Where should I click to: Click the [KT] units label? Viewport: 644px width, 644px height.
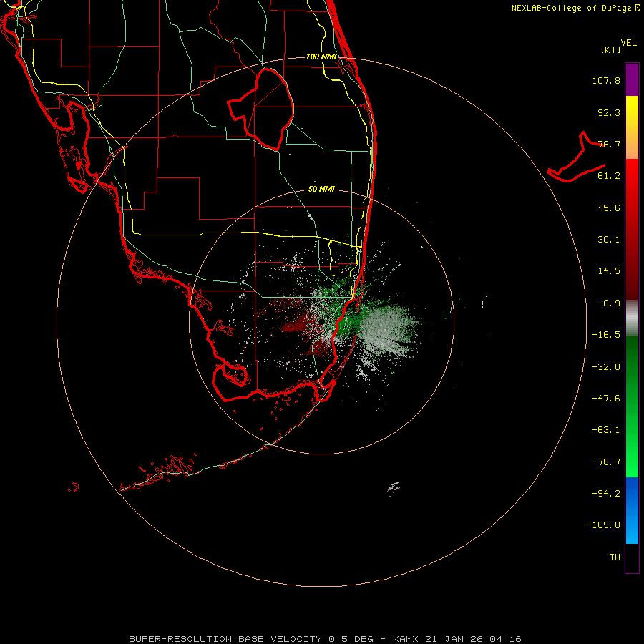[611, 49]
